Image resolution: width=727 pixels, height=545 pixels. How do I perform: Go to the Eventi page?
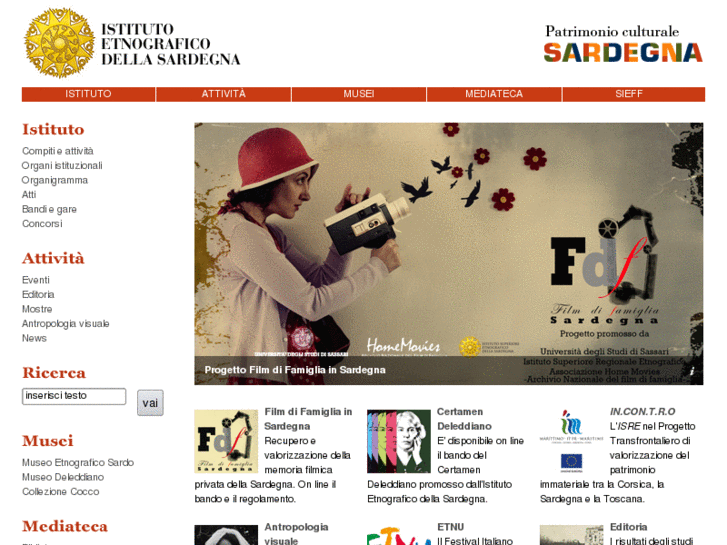coord(36,280)
